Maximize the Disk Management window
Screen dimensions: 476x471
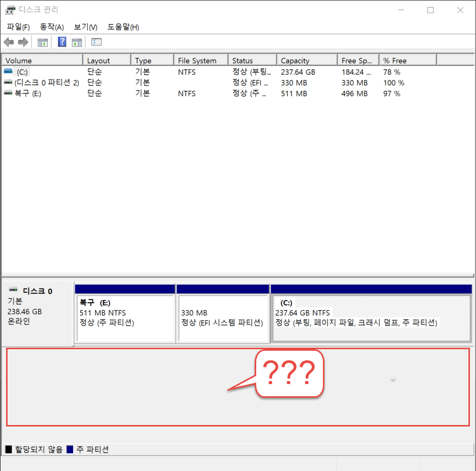coord(431,10)
